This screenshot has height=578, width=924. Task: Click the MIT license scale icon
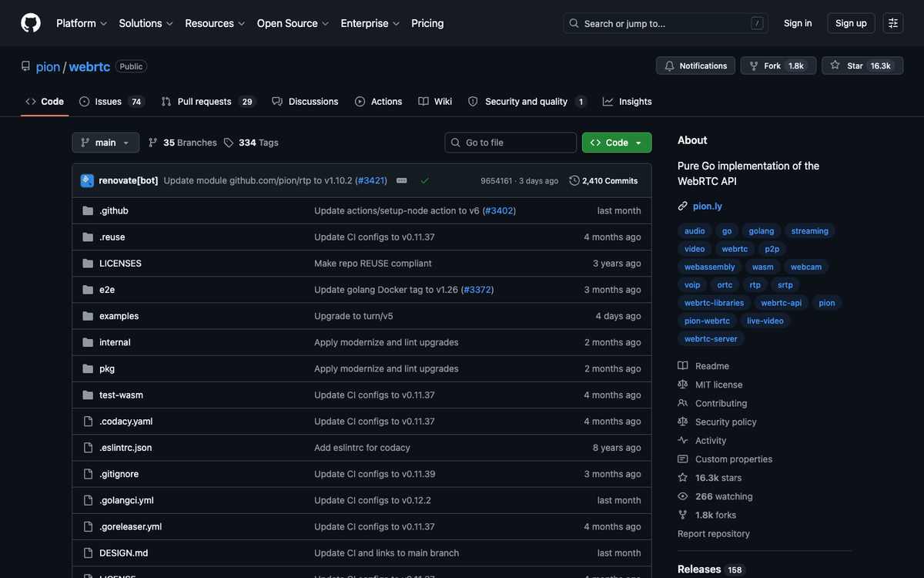coord(683,385)
